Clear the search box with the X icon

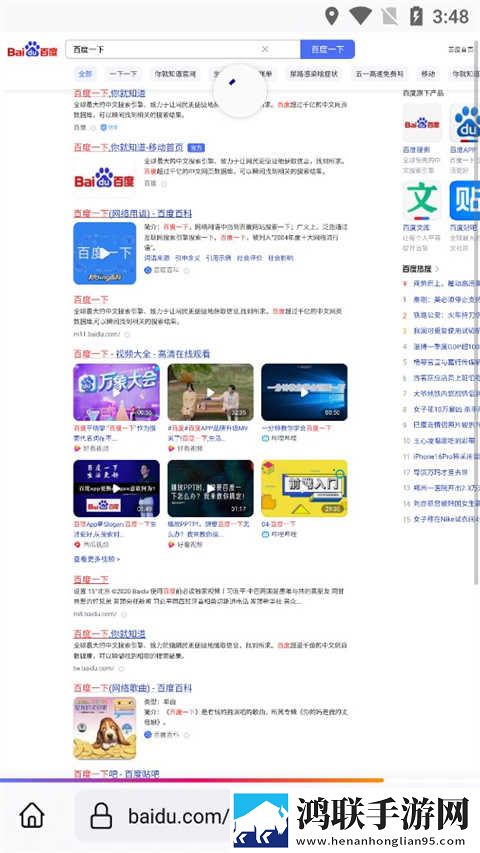point(265,50)
